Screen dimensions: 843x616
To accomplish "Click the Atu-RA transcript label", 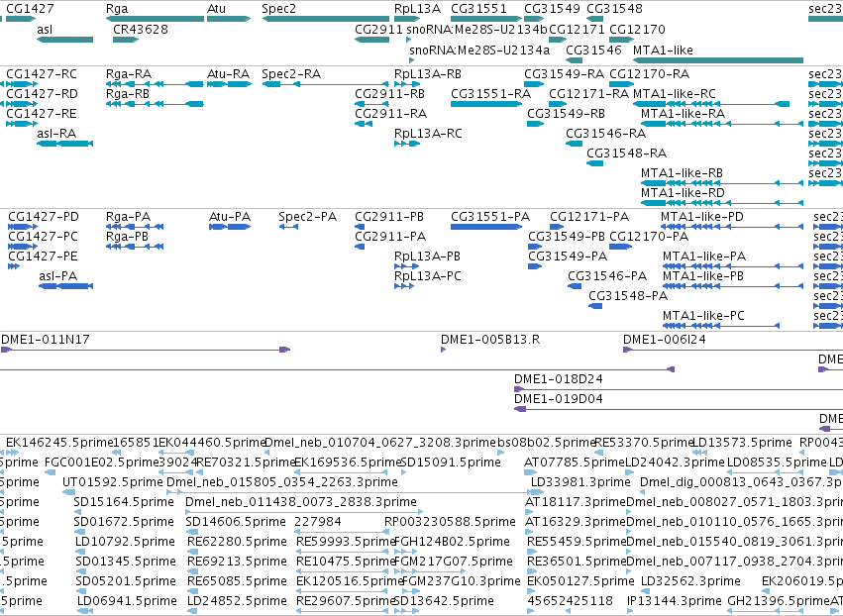I will tap(229, 73).
